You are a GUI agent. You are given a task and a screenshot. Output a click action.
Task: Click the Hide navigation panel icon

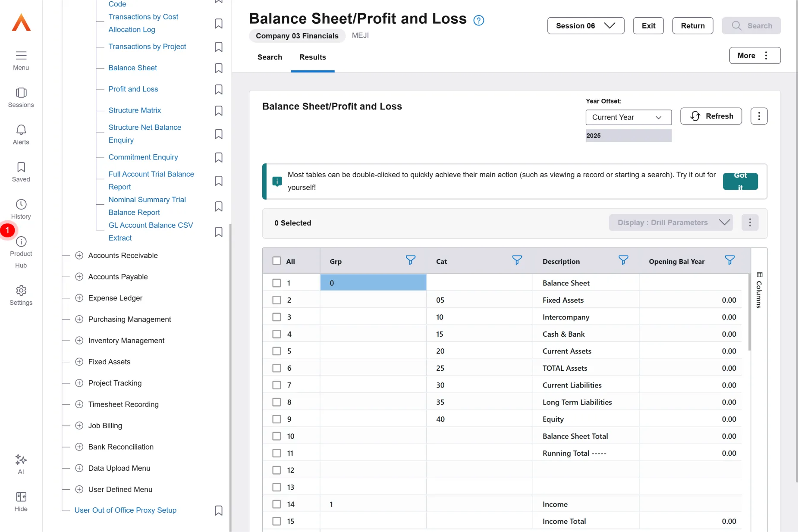[x=21, y=497]
